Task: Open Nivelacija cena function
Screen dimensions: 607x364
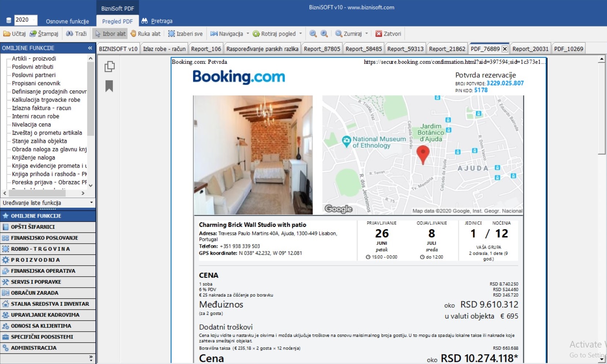Action: 32,125
